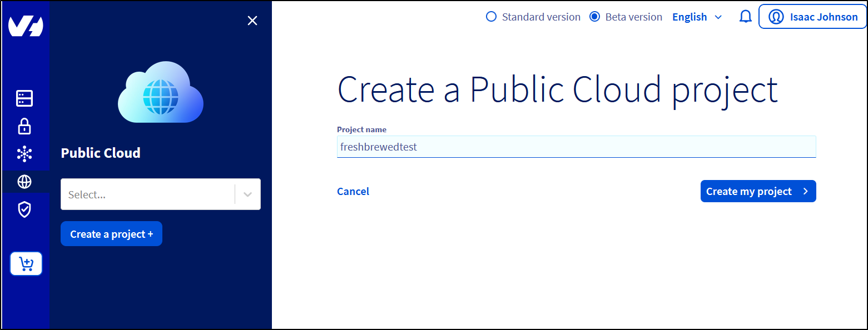Click the user profile icon
868x330 pixels.
(776, 16)
